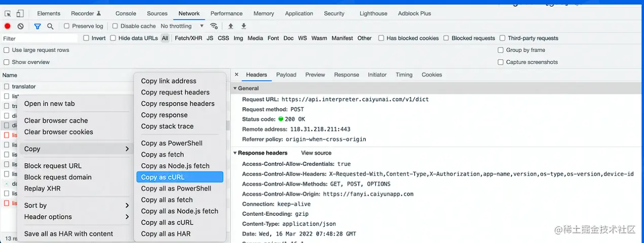This screenshot has width=644, height=243.
Task: Clear the network log icon
Action: pyautogui.click(x=20, y=26)
